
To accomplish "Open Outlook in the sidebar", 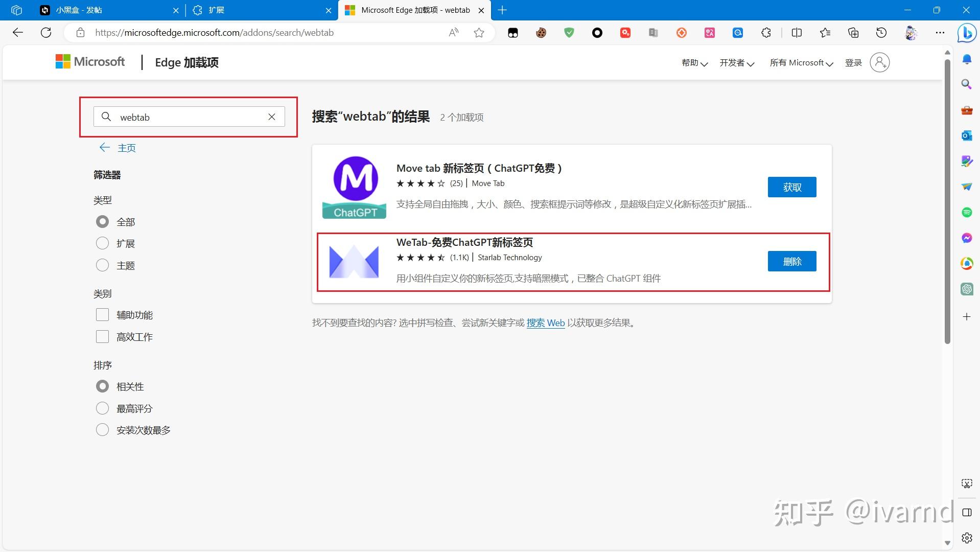I will pyautogui.click(x=966, y=135).
